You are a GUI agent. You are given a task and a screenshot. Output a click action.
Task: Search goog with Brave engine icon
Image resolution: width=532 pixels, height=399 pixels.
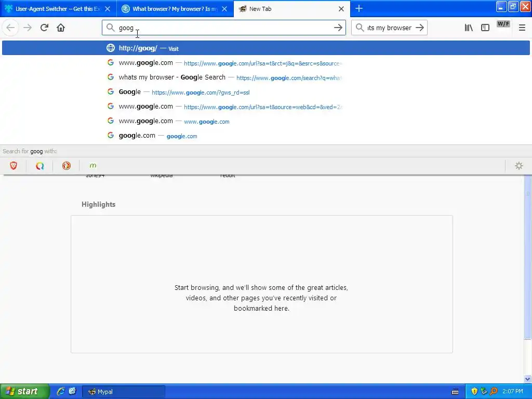coord(14,166)
